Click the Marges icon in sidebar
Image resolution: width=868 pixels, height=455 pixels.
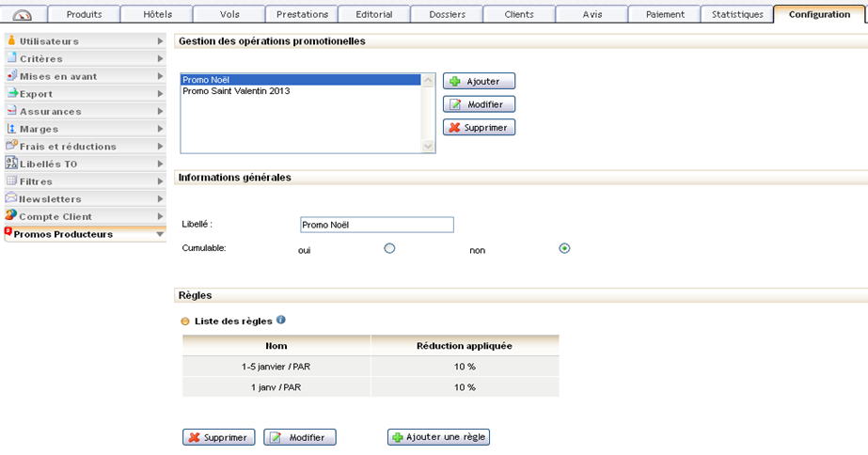11,129
